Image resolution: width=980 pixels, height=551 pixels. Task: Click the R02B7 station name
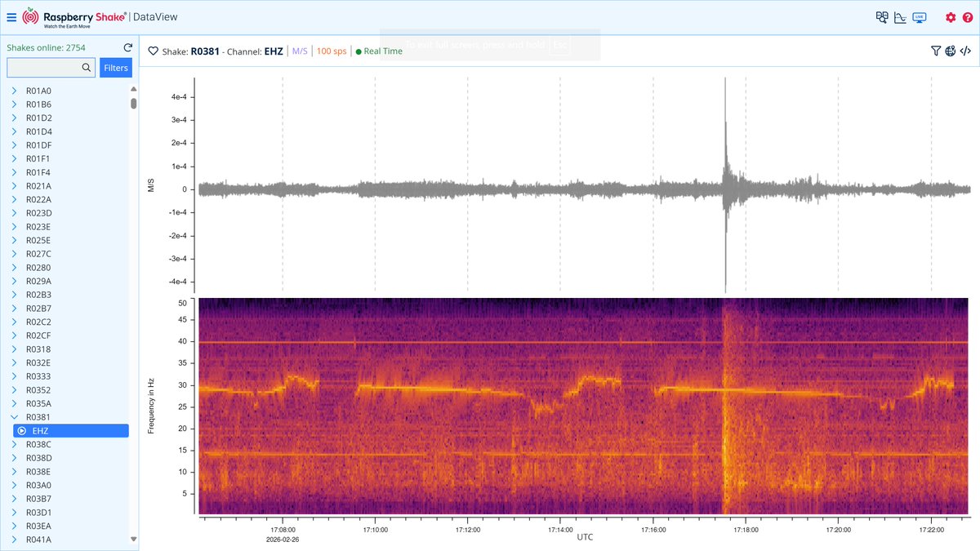pyautogui.click(x=38, y=309)
